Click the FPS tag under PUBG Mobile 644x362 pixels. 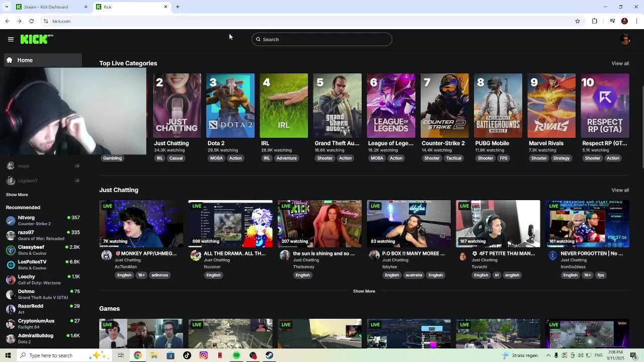(x=504, y=158)
